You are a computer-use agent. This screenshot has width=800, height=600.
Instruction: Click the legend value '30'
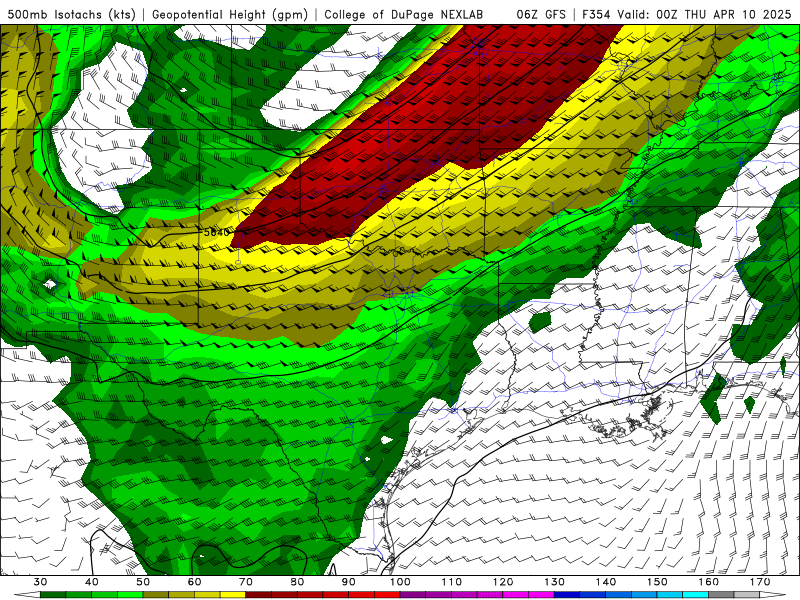point(40,582)
